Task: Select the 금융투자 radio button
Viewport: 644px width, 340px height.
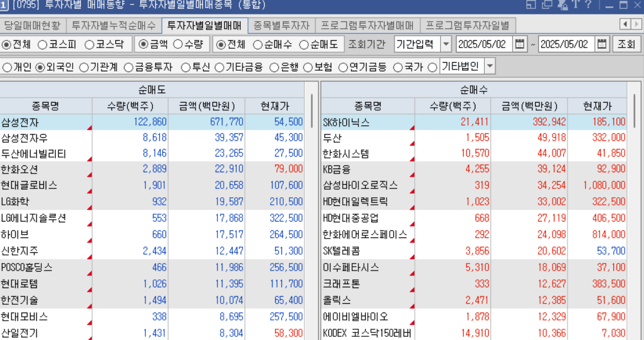Action: (x=128, y=68)
